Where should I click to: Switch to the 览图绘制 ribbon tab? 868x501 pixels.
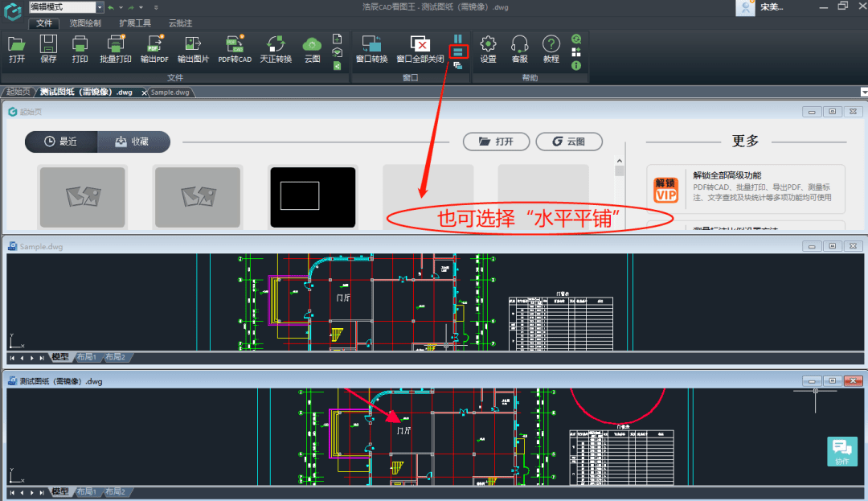(84, 23)
